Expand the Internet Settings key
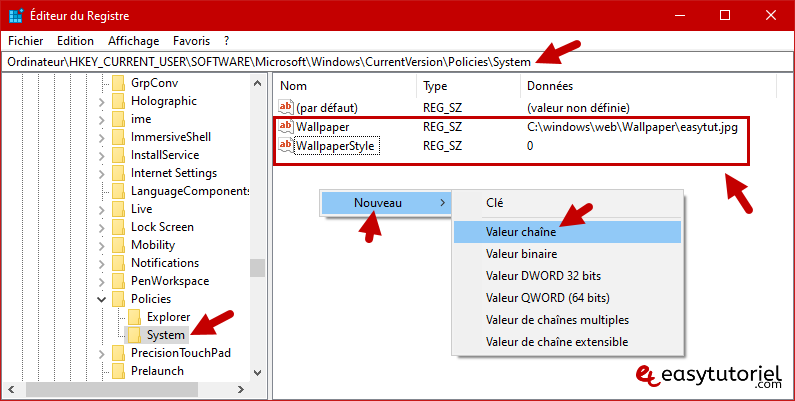Image resolution: width=795 pixels, height=401 pixels. point(101,174)
